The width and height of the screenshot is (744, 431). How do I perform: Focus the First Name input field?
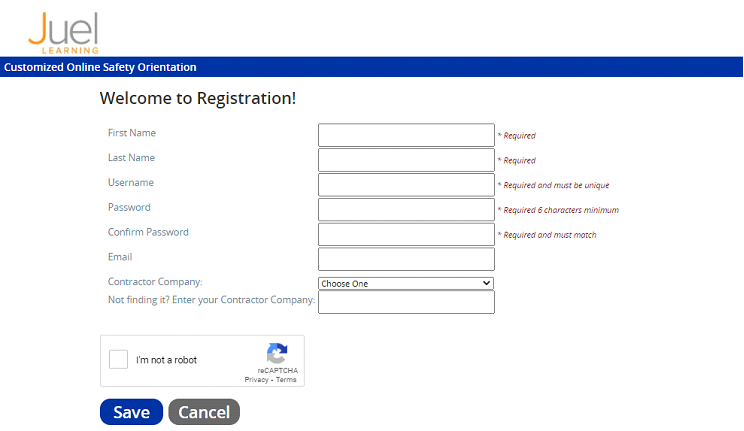406,135
